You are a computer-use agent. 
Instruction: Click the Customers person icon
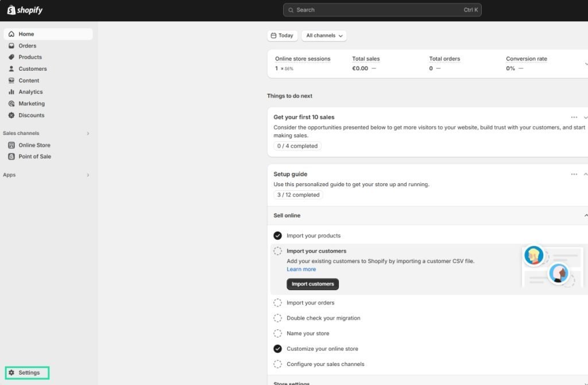click(11, 69)
